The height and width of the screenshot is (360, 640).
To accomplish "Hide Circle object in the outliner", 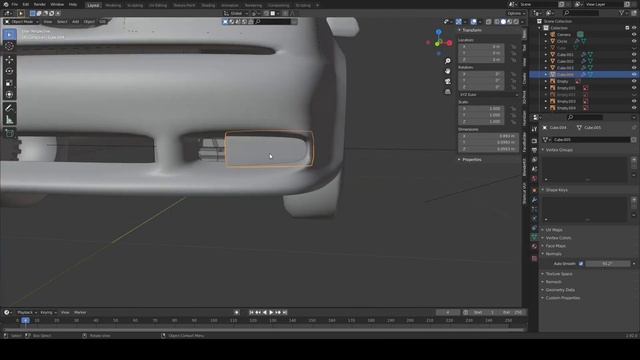I will pos(634,41).
